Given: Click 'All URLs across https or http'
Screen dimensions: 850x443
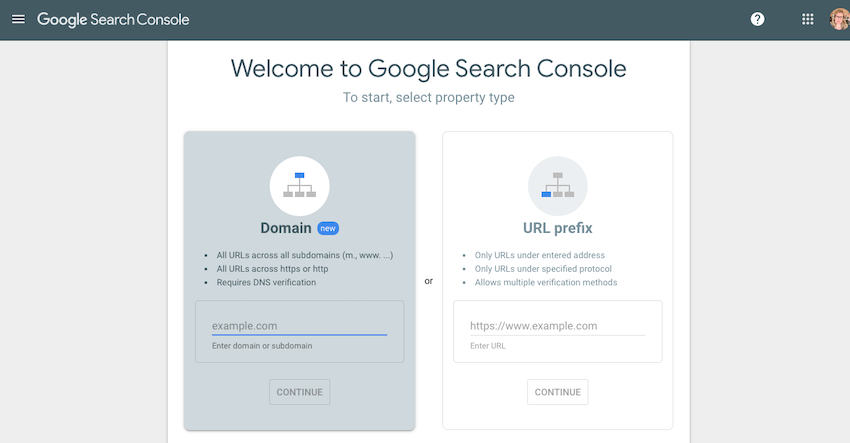Looking at the screenshot, I should pos(272,269).
